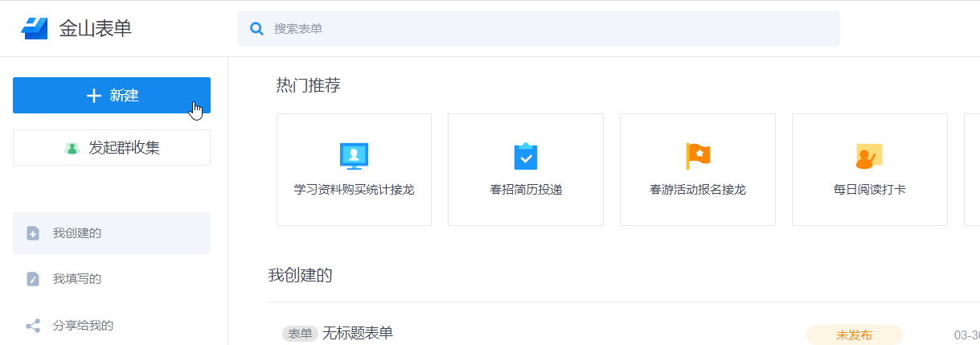Click the 学习资料购买统计接龙 monitor icon

point(354,156)
